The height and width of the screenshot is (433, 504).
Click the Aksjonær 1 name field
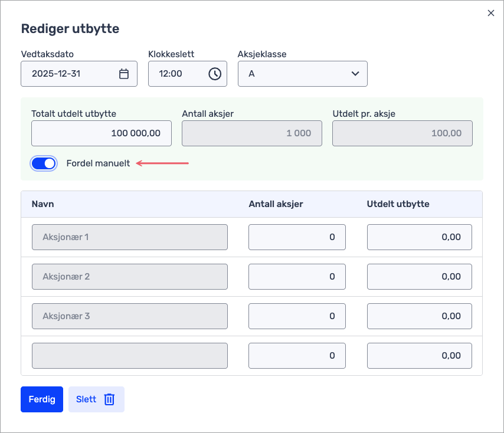[129, 237]
